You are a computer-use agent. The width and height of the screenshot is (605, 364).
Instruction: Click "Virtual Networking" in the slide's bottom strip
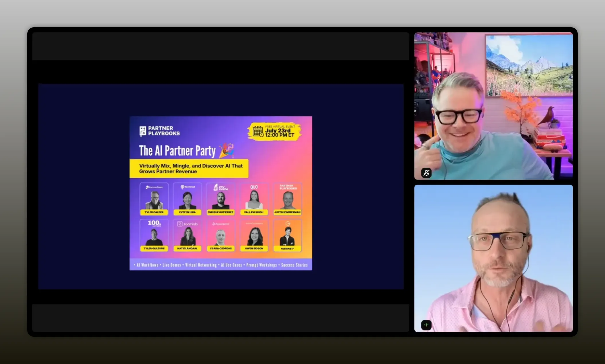[201, 265]
